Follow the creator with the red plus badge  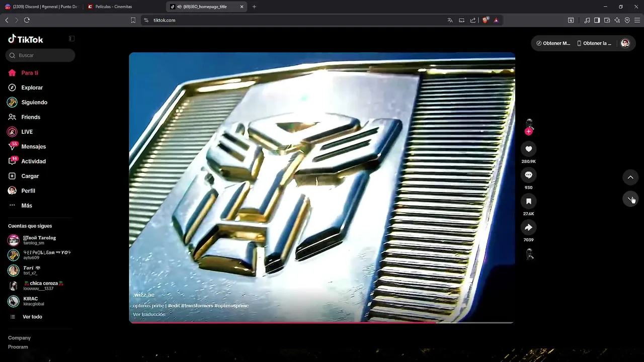(528, 131)
